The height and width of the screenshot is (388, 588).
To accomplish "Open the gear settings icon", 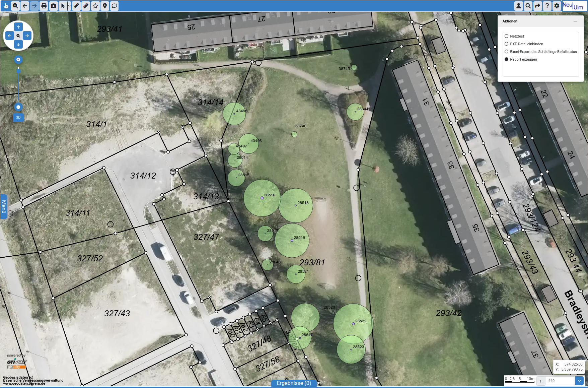I will (x=557, y=6).
